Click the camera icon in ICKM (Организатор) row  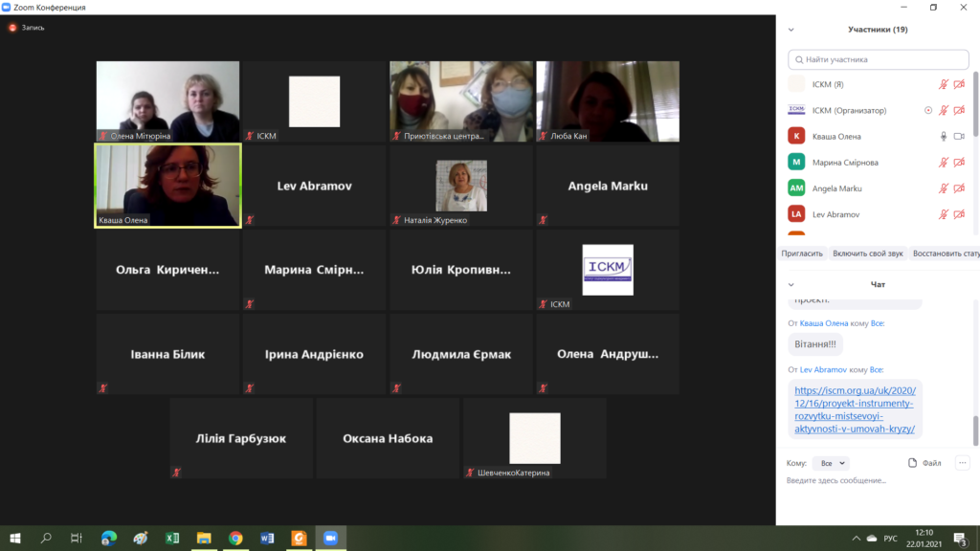(959, 111)
